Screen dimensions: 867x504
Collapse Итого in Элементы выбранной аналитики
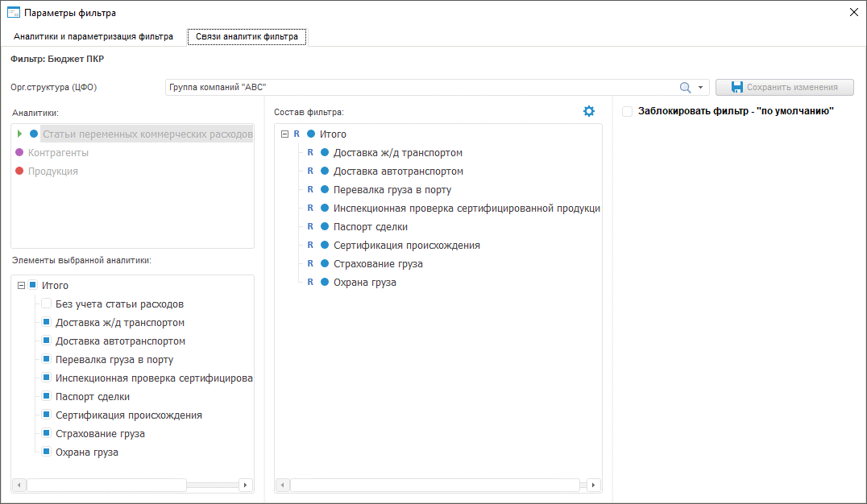click(21, 286)
